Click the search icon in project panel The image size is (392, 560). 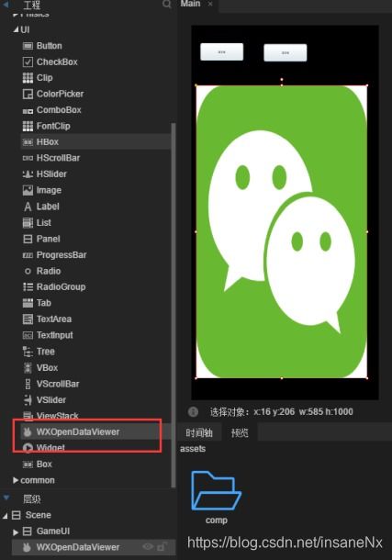pyautogui.click(x=167, y=5)
